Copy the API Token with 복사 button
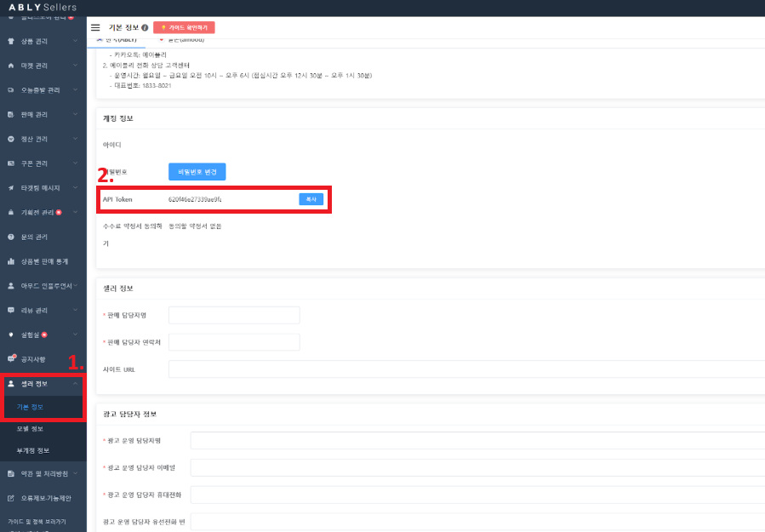The width and height of the screenshot is (765, 532). (x=311, y=199)
